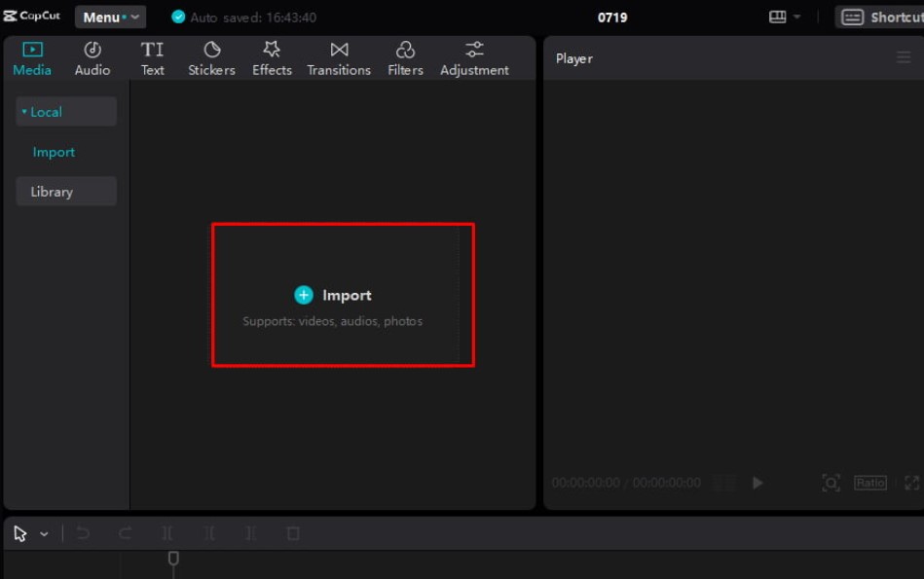Open the Adjustment panel
This screenshot has width=924, height=579.
click(474, 56)
